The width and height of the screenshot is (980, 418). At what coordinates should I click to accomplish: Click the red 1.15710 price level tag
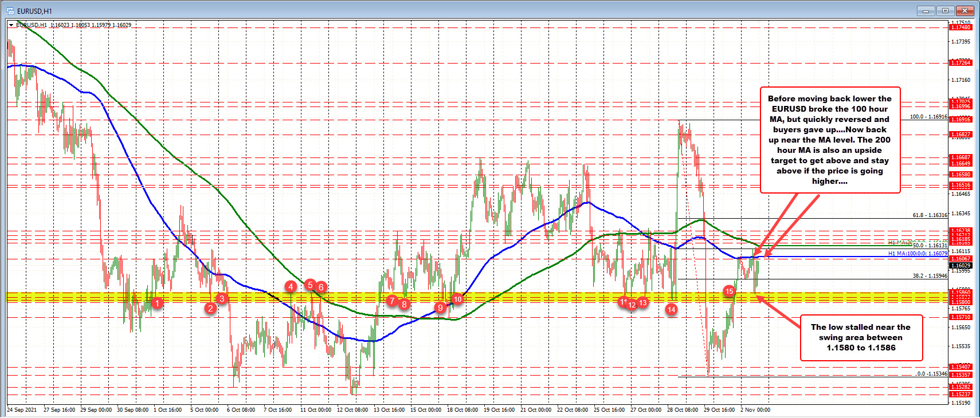961,317
